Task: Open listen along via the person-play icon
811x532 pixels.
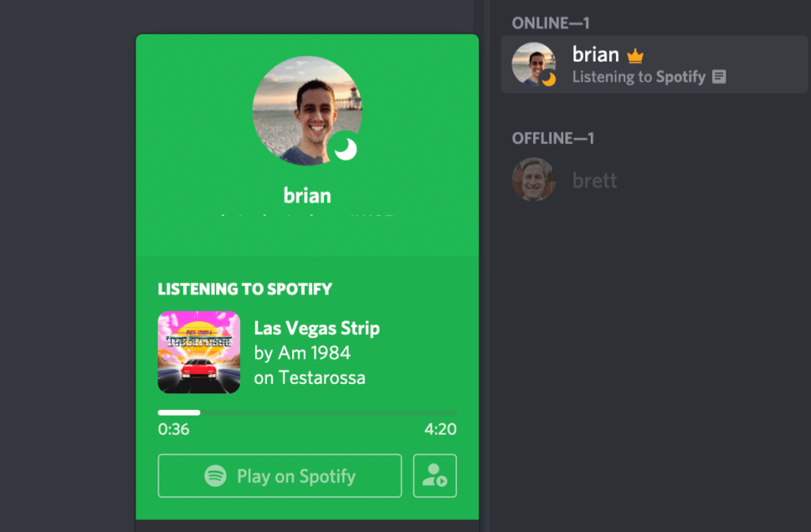Action: coord(434,476)
